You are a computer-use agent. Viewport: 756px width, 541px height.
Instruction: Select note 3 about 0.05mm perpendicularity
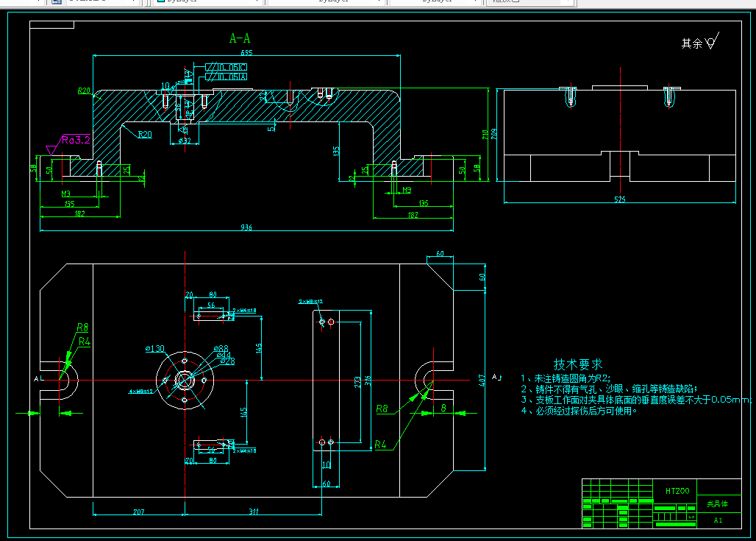pyautogui.click(x=636, y=400)
